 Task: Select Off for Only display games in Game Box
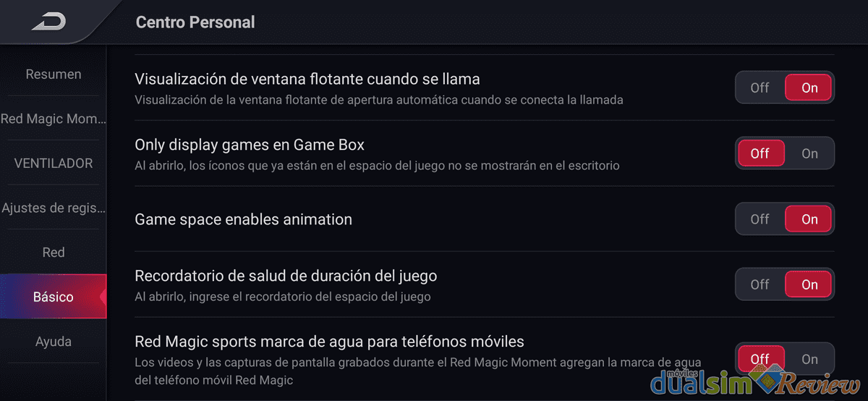click(x=760, y=153)
